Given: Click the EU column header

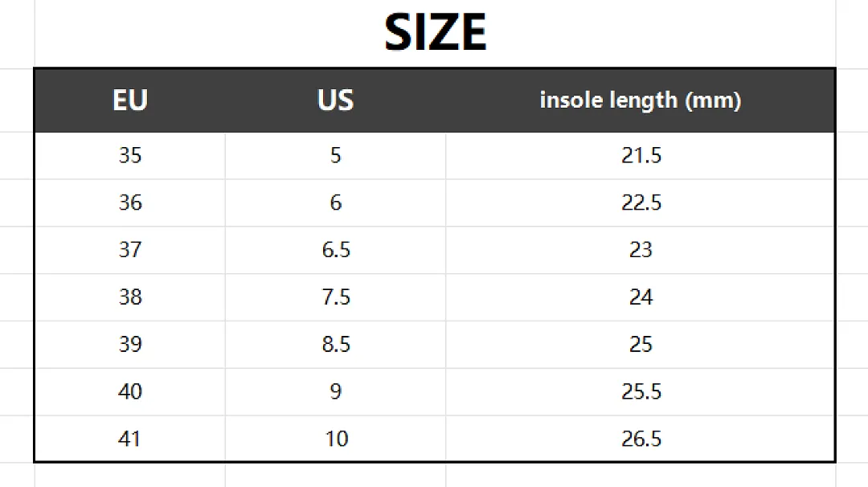Looking at the screenshot, I should [130, 100].
